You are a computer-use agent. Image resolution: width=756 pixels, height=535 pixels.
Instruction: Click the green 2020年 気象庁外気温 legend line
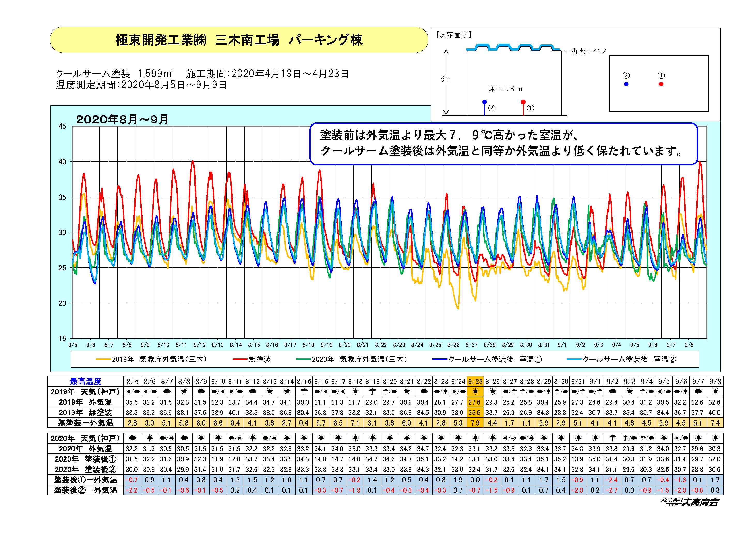click(304, 359)
